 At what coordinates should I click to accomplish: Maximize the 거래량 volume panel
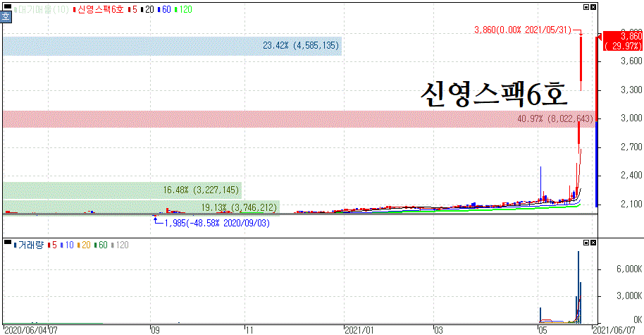click(x=586, y=243)
